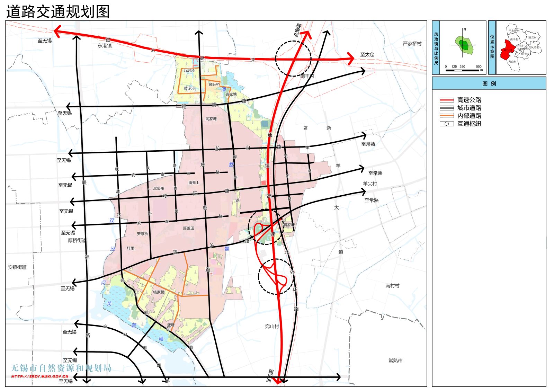Viewport: 554px width, 392px height.
Task: Click the orange internal road legend symbol
Action: [446, 116]
